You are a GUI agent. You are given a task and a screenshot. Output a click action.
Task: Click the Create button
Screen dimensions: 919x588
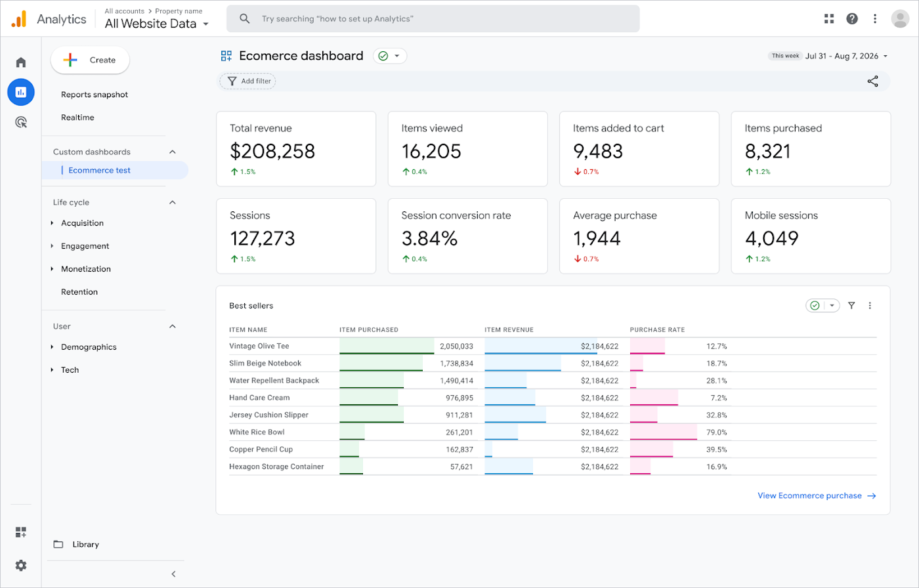(90, 60)
